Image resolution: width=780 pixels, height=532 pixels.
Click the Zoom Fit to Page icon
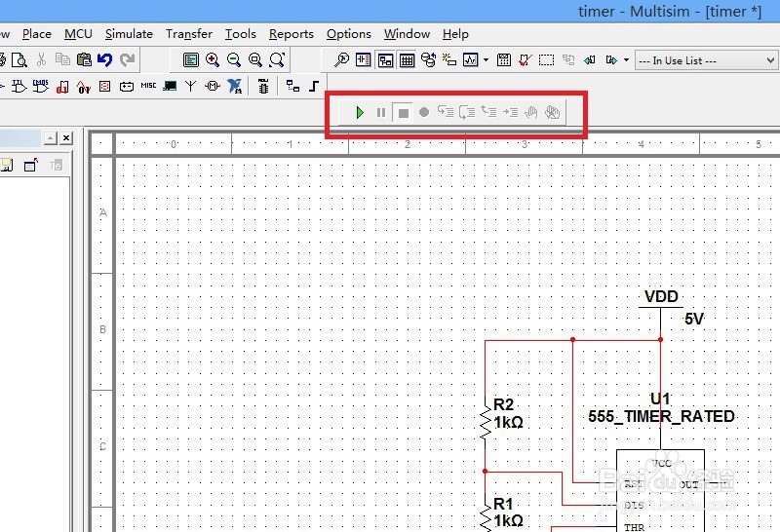tap(277, 60)
